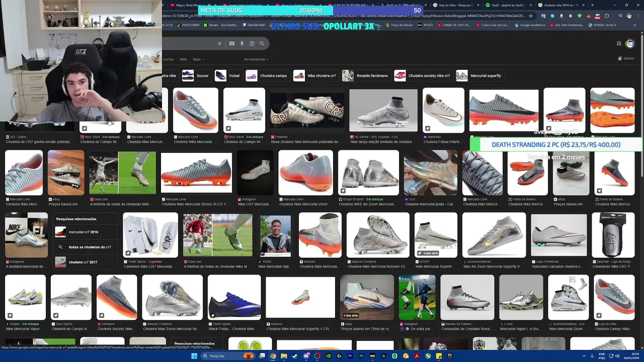Search related todas as chuteiras do cr7
644x362 pixels.
pos(86,247)
